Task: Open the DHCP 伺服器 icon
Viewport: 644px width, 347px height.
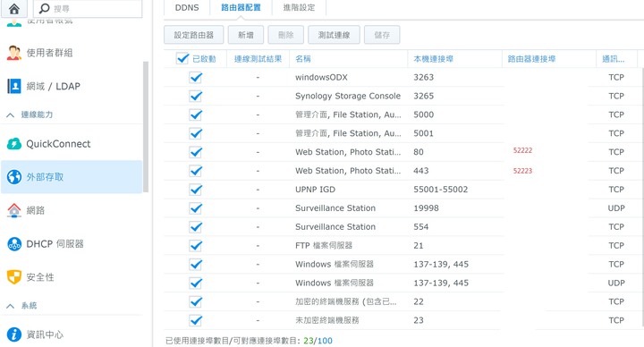Action: point(14,244)
